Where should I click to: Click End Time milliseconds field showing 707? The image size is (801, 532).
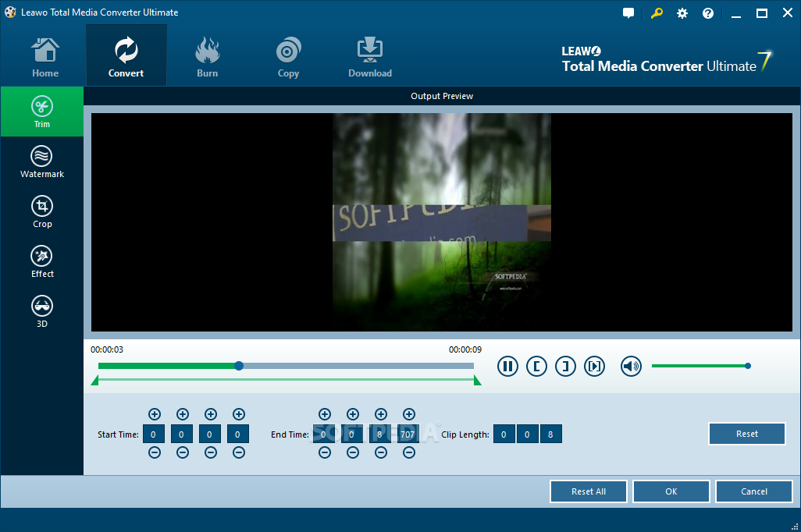408,434
